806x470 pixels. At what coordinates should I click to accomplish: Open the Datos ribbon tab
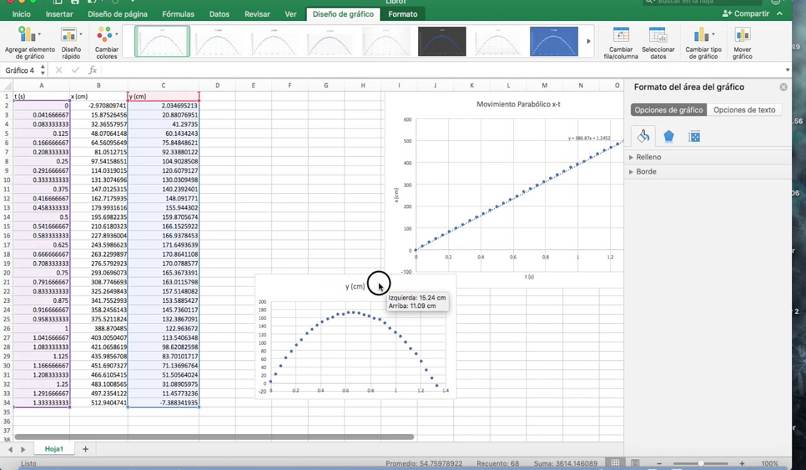[219, 14]
